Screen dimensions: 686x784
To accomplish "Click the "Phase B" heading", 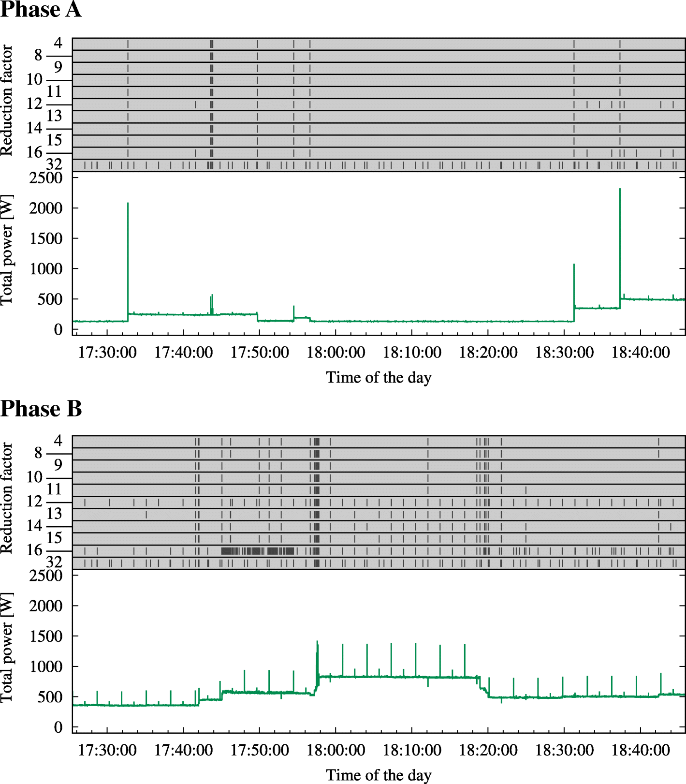I will click(x=41, y=408).
